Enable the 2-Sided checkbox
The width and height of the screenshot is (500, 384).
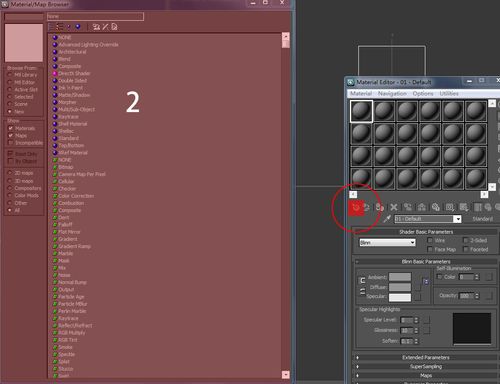[x=466, y=240]
